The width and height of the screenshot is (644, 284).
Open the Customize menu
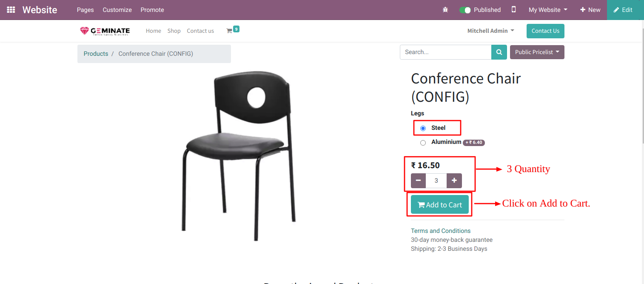click(117, 9)
